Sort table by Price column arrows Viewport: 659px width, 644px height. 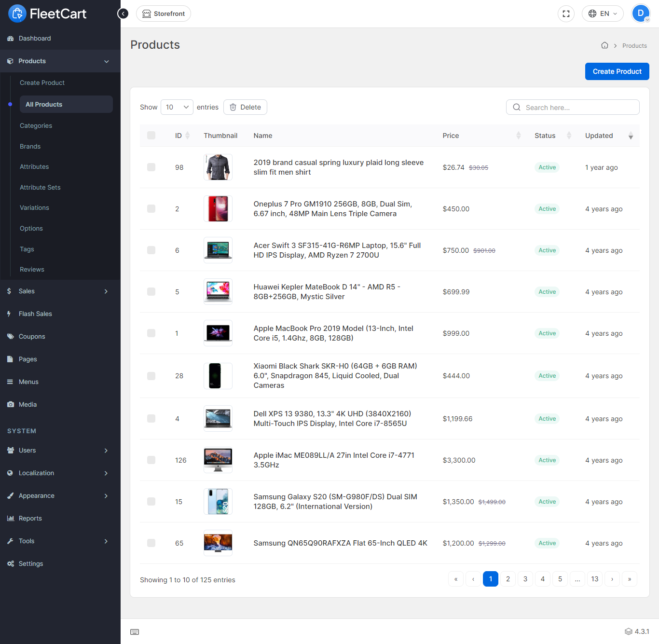pyautogui.click(x=519, y=136)
